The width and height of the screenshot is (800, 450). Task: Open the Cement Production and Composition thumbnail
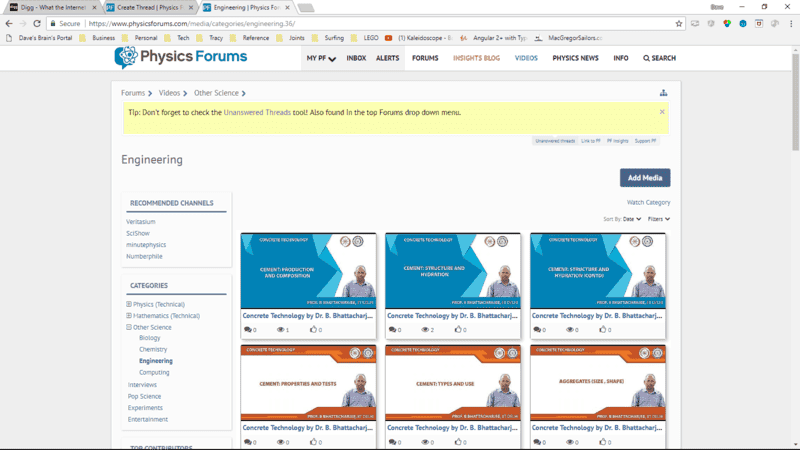click(309, 271)
